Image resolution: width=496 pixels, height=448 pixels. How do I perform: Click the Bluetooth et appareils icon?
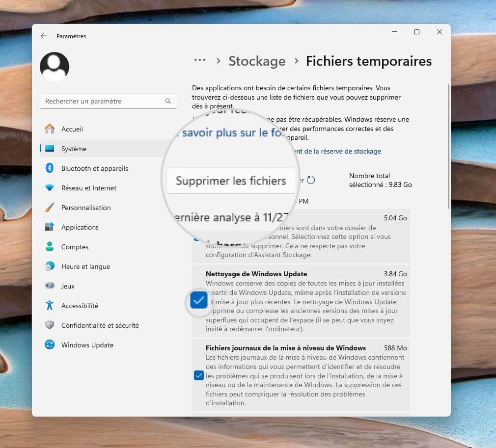[x=50, y=168]
